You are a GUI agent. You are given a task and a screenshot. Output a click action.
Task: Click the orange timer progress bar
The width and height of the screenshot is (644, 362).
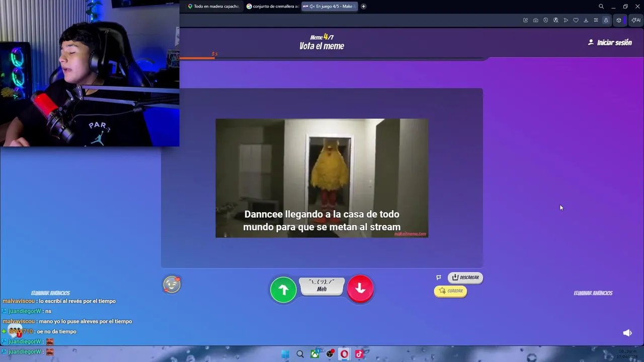point(197,58)
